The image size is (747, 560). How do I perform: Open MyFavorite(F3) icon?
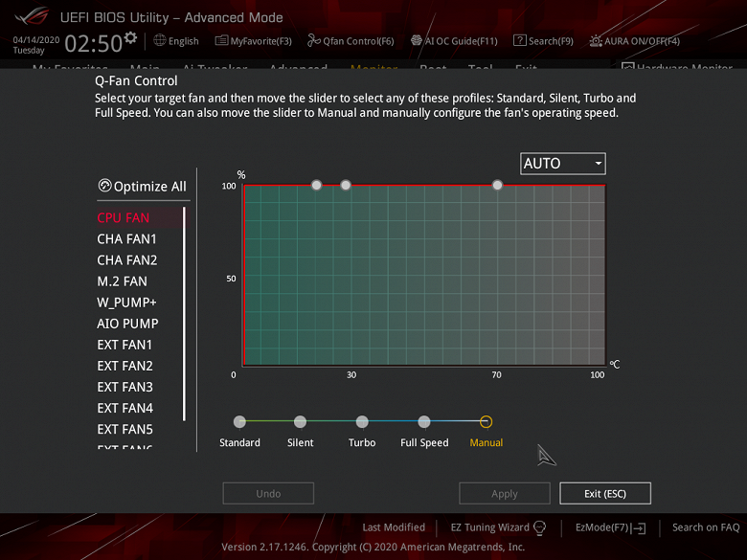[221, 40]
